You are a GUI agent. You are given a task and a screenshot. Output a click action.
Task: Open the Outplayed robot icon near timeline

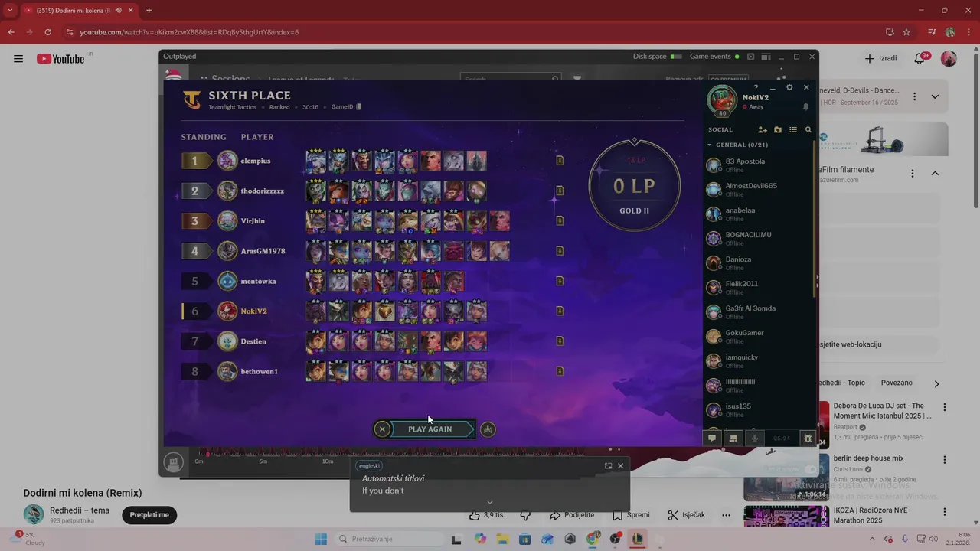(x=173, y=462)
